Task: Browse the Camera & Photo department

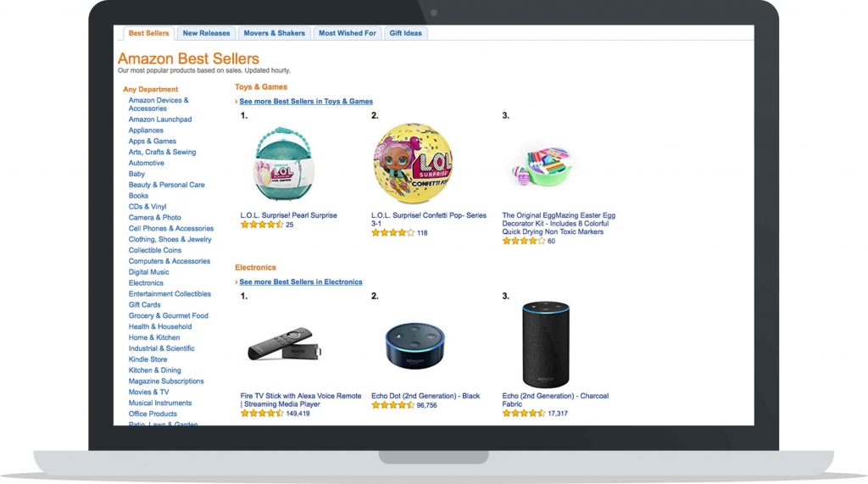Action: [154, 218]
